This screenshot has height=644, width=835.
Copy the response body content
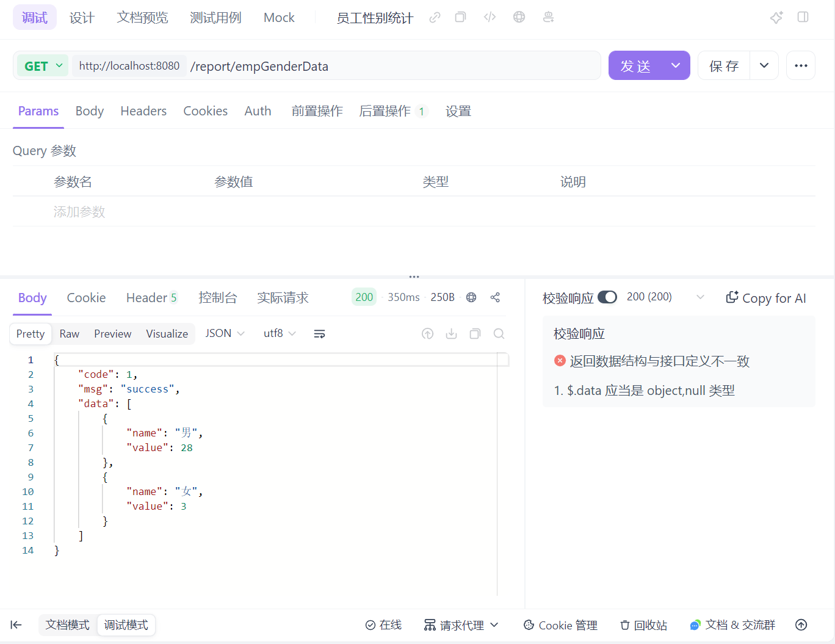click(x=475, y=333)
